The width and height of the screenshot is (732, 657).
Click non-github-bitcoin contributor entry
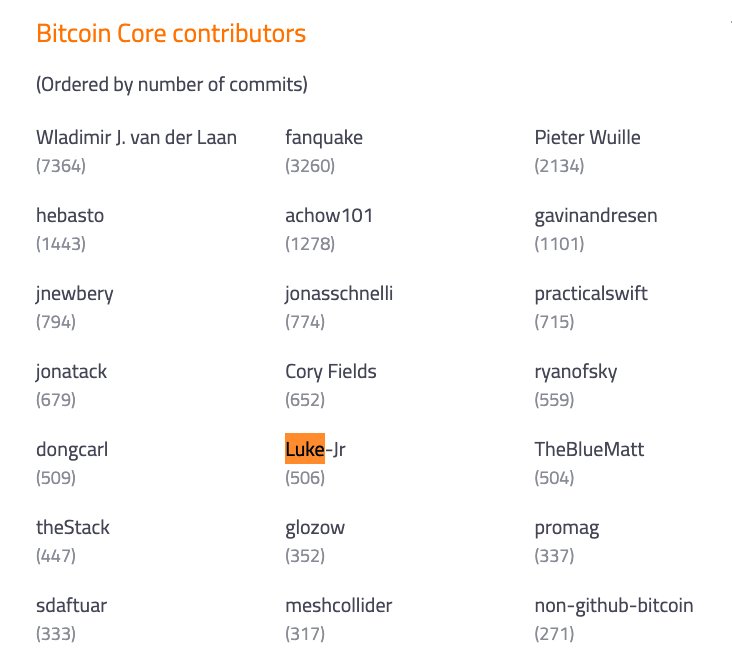[x=614, y=606]
